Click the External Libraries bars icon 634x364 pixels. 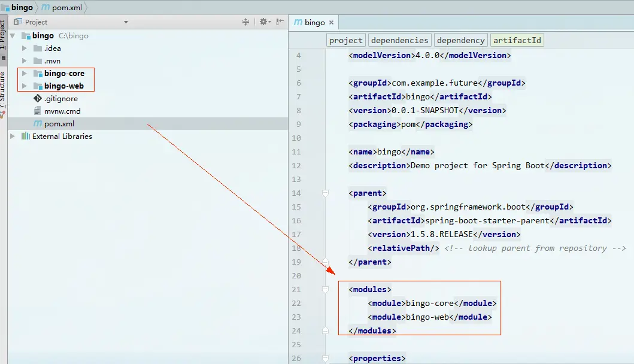click(26, 136)
